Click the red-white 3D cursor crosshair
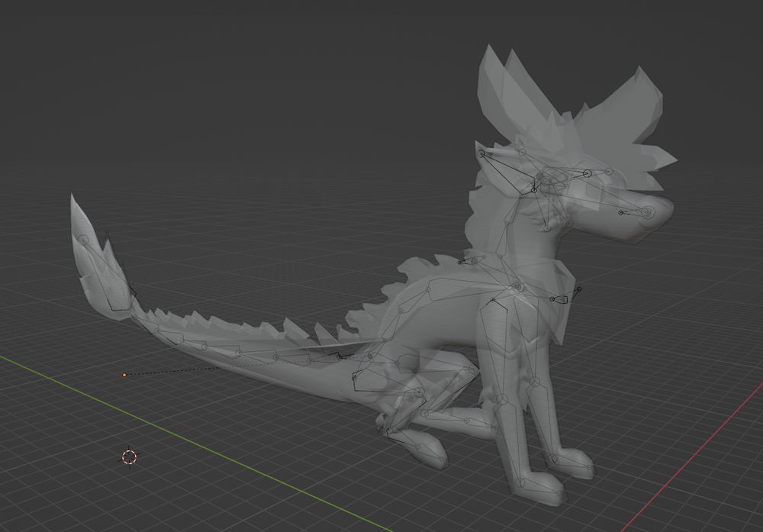763x532 pixels. click(130, 457)
